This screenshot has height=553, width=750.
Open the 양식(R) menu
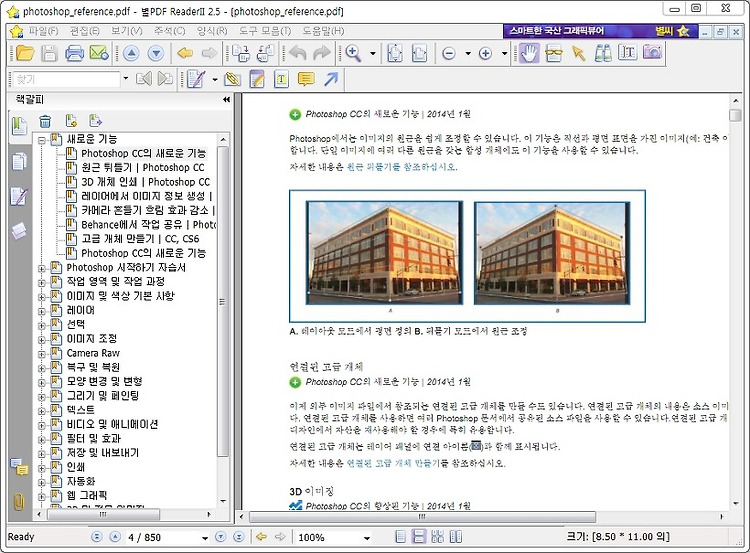(212, 31)
